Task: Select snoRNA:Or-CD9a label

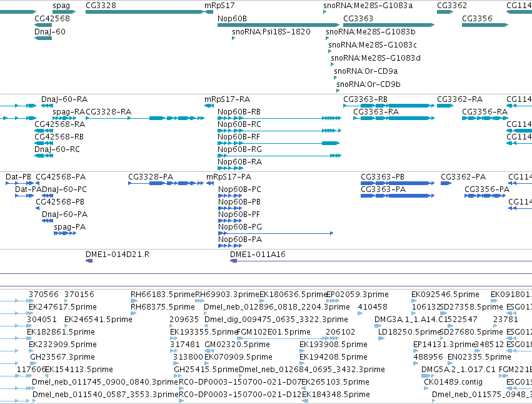Action: click(366, 71)
